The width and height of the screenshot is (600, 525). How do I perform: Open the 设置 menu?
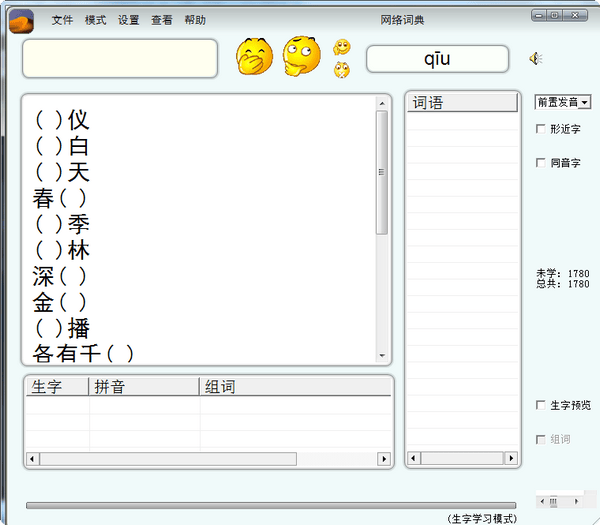(x=128, y=20)
